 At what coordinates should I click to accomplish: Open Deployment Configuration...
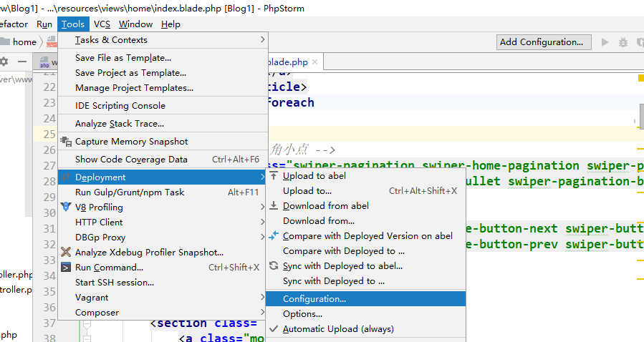coord(365,298)
